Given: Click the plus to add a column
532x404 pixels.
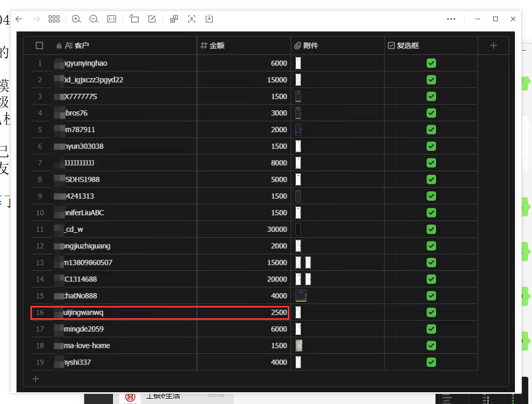Looking at the screenshot, I should pyautogui.click(x=493, y=46).
